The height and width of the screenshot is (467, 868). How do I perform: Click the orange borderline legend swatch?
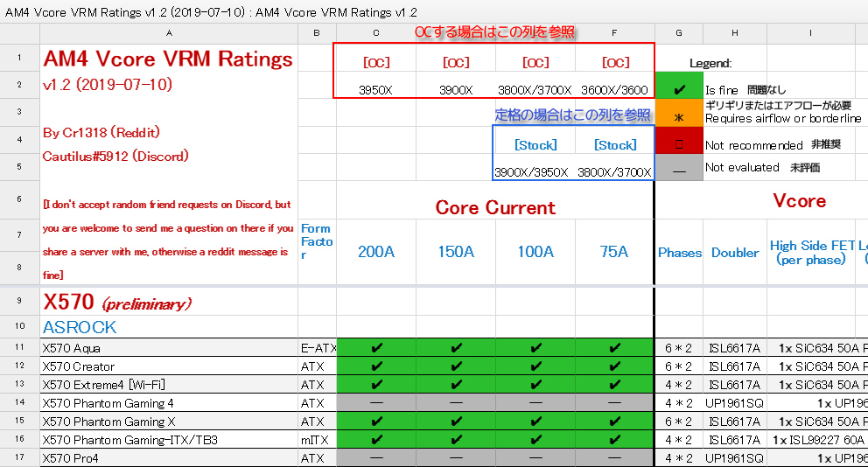(679, 112)
